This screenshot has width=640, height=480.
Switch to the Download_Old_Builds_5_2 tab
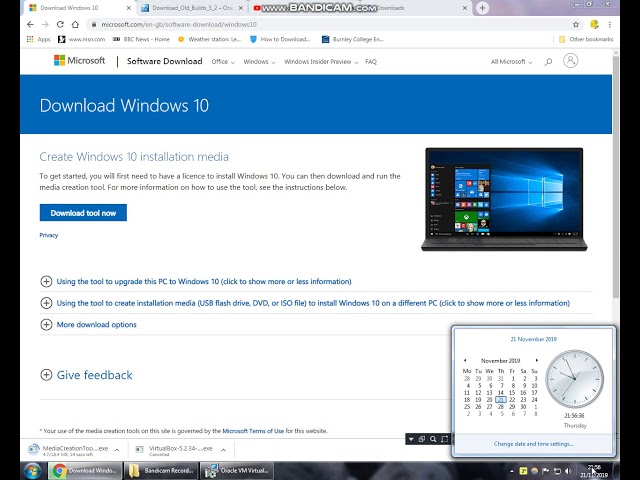(192, 8)
